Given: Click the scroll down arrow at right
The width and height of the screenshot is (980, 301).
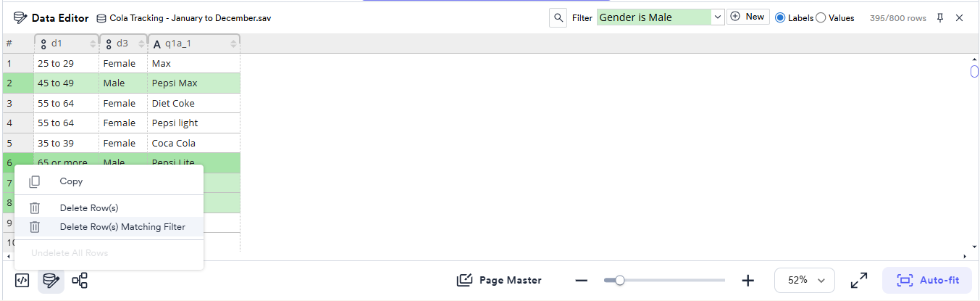Looking at the screenshot, I should point(974,247).
